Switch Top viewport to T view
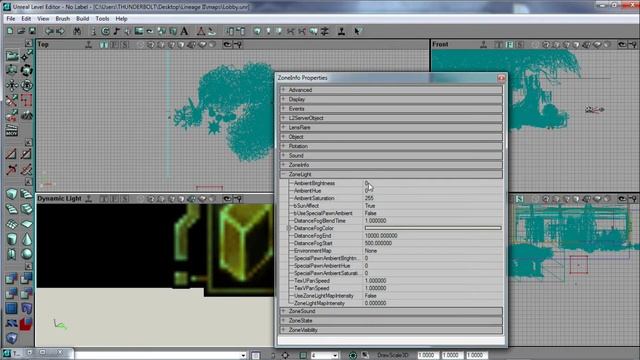The height and width of the screenshot is (360, 640). click(104, 44)
